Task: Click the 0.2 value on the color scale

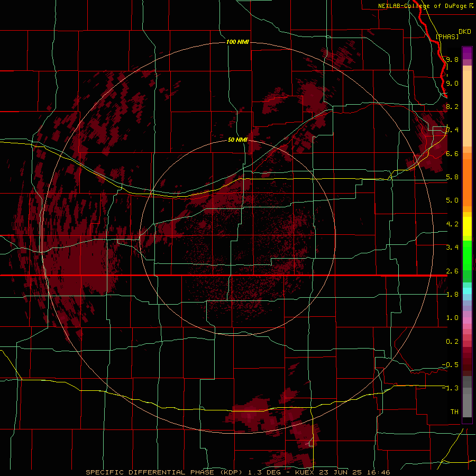Action: click(x=452, y=342)
